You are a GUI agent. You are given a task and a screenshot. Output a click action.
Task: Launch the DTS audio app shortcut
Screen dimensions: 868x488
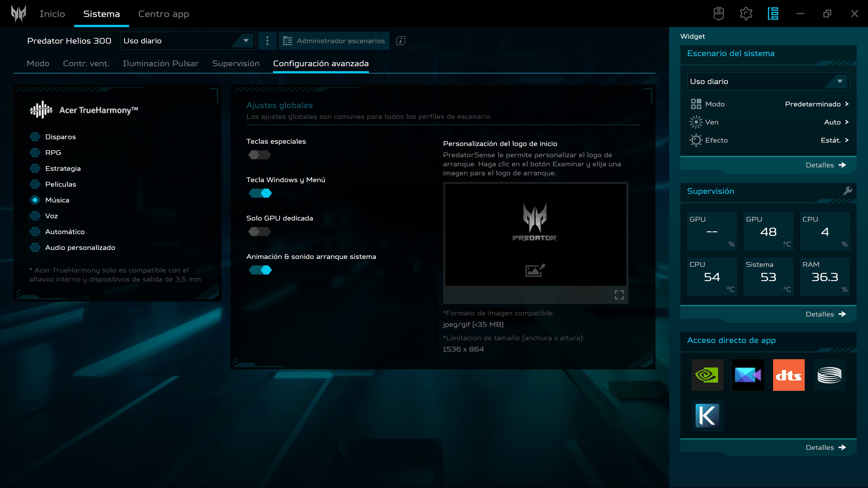tap(788, 375)
